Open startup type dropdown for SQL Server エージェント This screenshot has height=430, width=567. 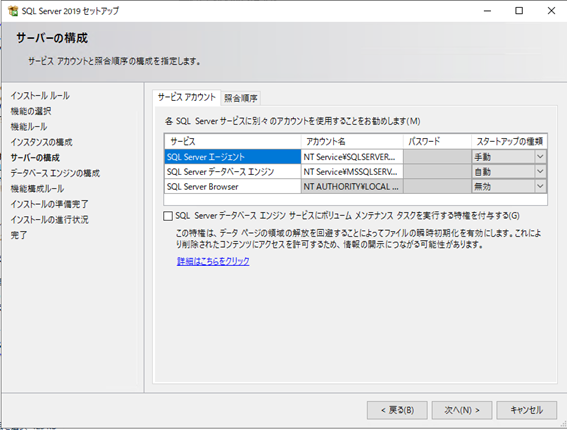540,157
